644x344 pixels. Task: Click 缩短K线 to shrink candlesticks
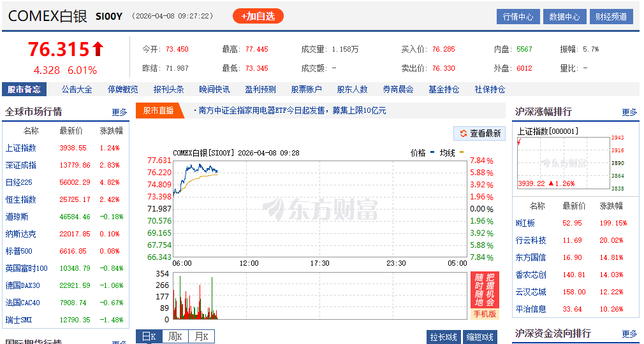(x=479, y=337)
